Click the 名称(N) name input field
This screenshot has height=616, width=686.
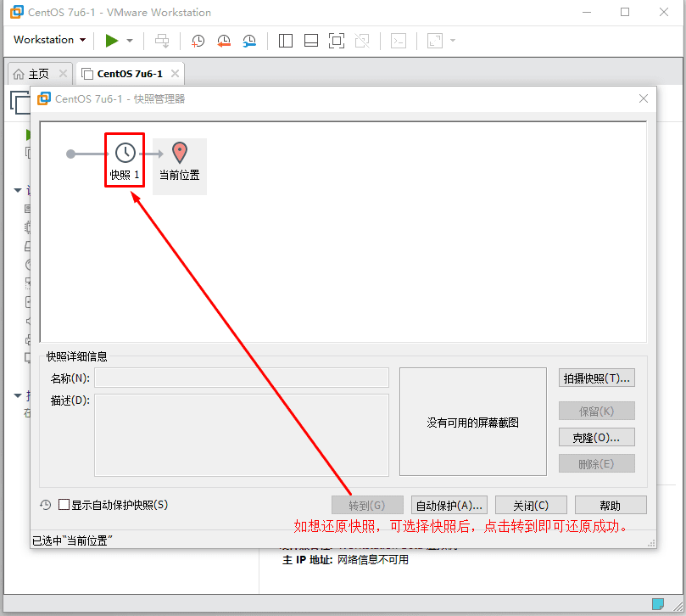(242, 378)
